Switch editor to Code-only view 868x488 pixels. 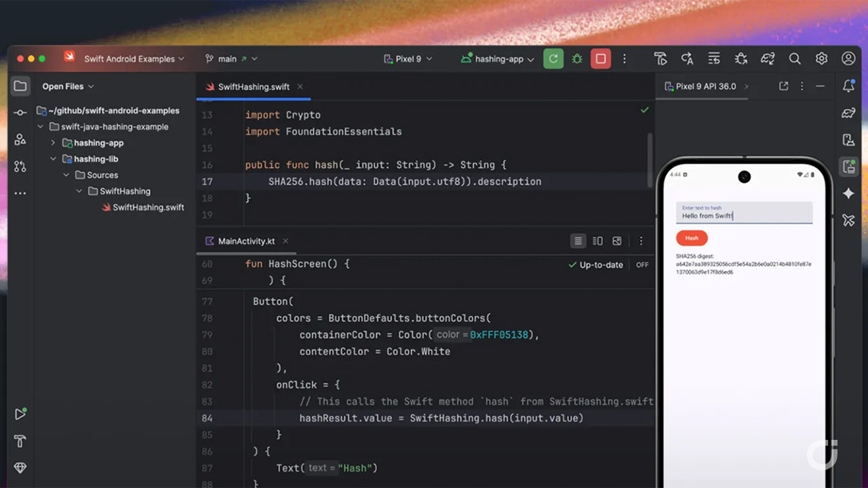pyautogui.click(x=578, y=241)
